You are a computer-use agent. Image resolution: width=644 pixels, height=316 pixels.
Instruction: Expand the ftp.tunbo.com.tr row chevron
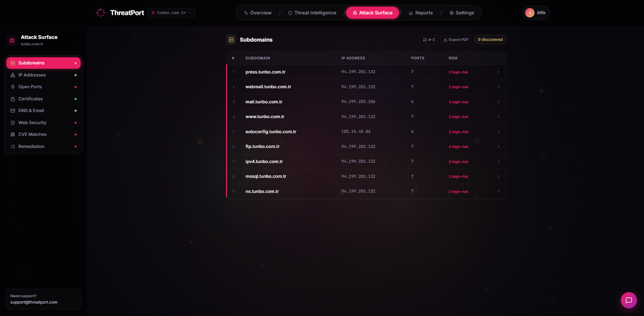point(498,147)
